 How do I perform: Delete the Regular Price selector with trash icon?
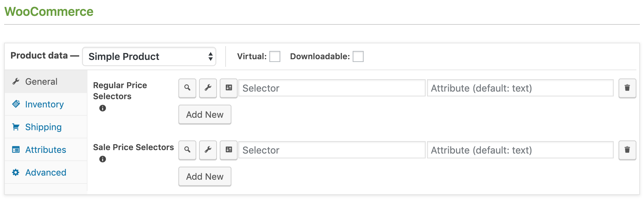(x=627, y=88)
